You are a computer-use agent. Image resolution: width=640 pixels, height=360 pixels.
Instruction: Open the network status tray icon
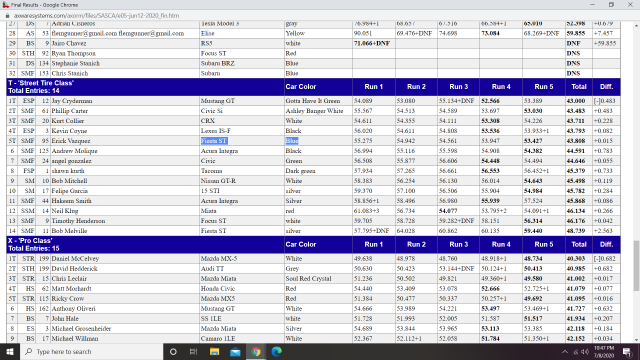(576, 351)
